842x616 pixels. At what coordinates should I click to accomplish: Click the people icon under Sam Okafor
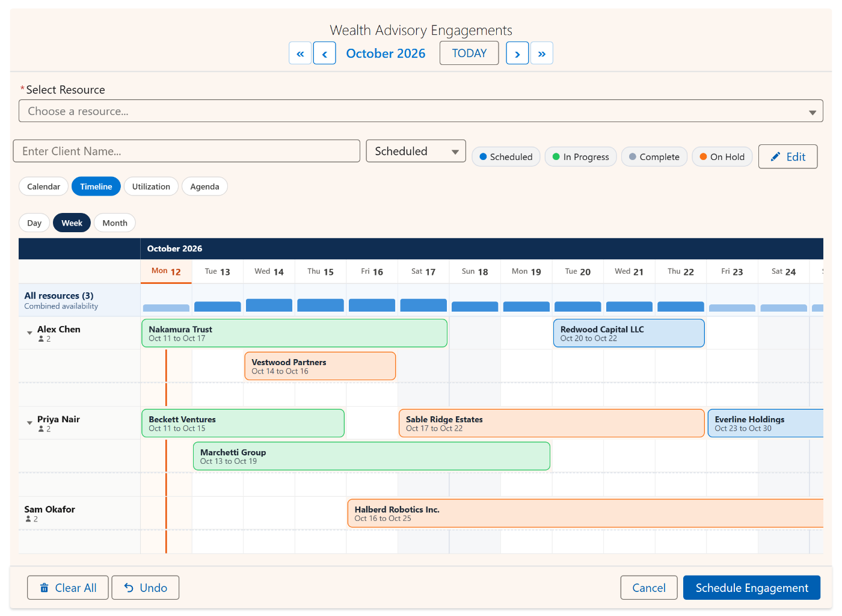(28, 519)
